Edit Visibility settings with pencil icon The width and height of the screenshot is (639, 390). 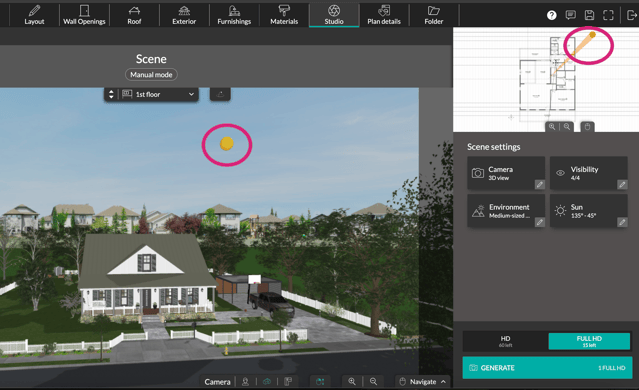tap(622, 185)
